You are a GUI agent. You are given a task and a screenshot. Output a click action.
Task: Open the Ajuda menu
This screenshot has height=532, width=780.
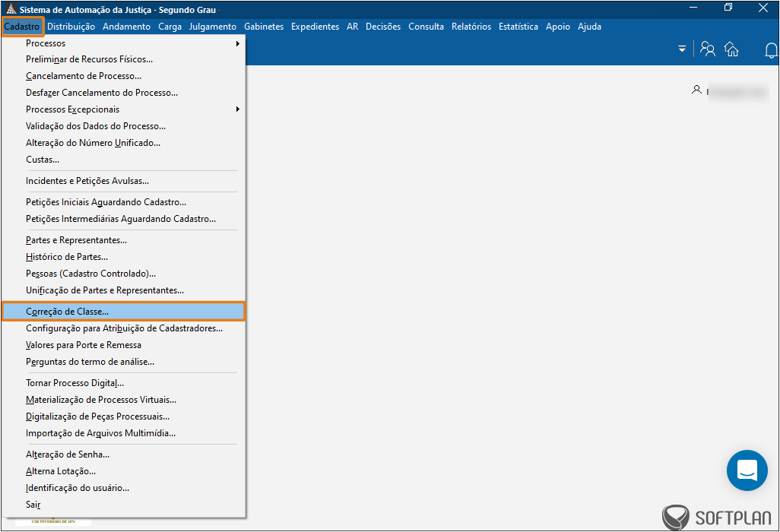[589, 27]
